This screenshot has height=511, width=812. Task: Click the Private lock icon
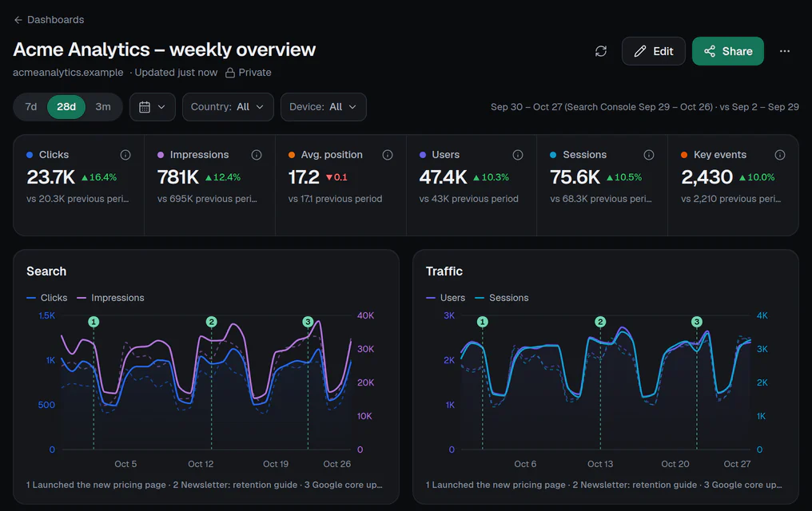tap(230, 73)
